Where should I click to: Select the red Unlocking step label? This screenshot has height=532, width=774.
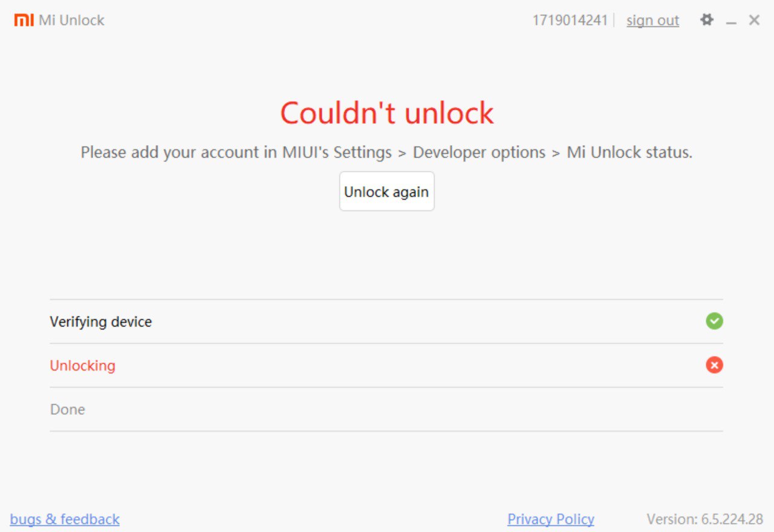point(82,366)
